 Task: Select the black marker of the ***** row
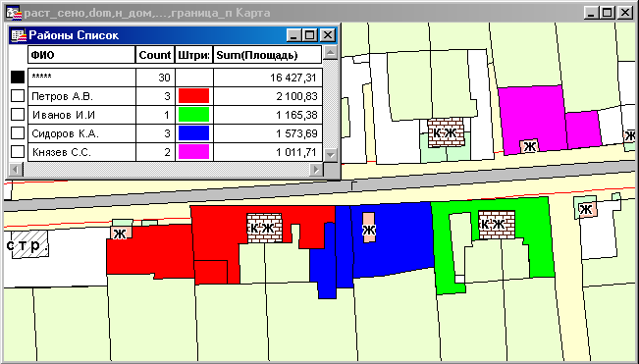tap(18, 77)
